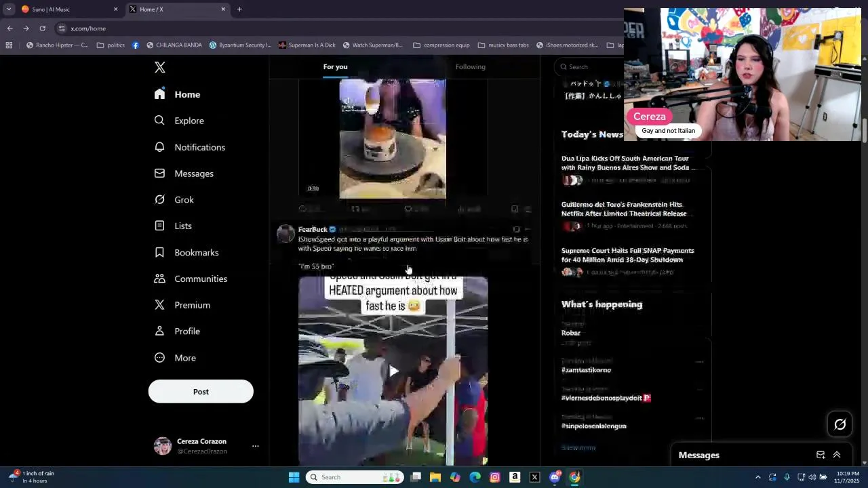Image resolution: width=868 pixels, height=488 pixels.
Task: Open the Byzantium Security bookmark
Action: point(240,45)
